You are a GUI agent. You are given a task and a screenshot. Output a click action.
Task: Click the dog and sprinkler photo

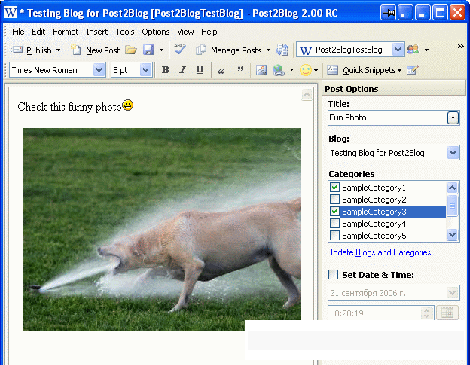(x=162, y=229)
